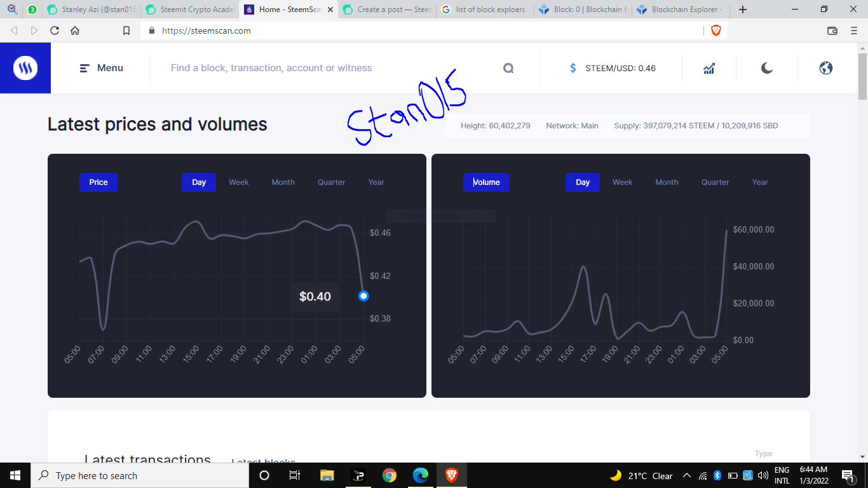This screenshot has width=868, height=488.
Task: Click the browser home icon
Action: coord(75,30)
